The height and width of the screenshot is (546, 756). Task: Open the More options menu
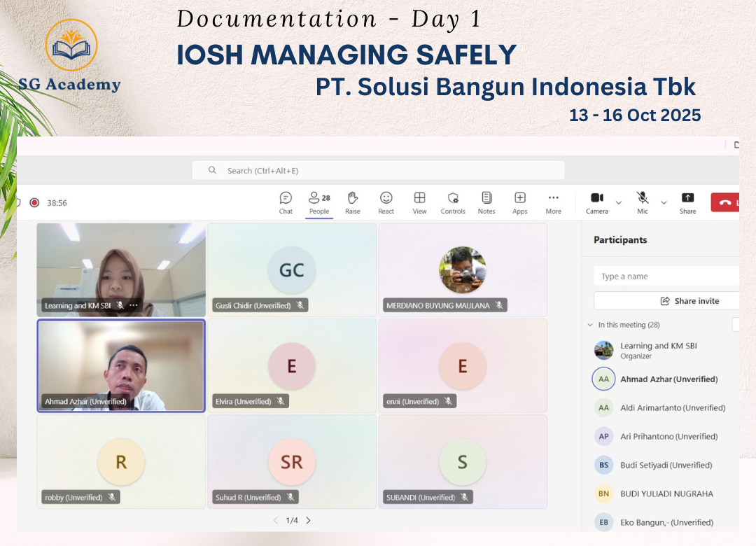554,202
